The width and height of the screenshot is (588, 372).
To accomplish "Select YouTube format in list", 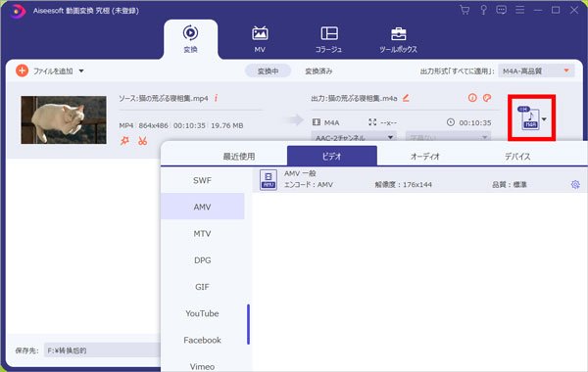I will [x=203, y=313].
